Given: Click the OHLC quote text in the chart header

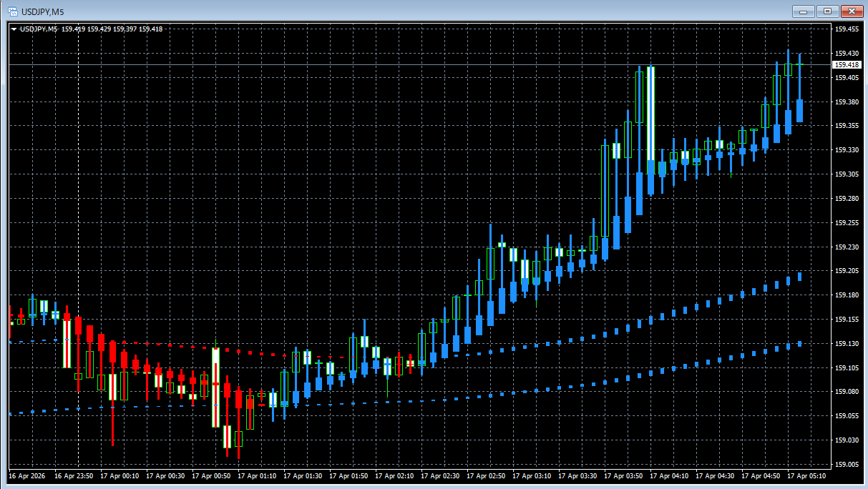Looking at the screenshot, I should [112, 29].
